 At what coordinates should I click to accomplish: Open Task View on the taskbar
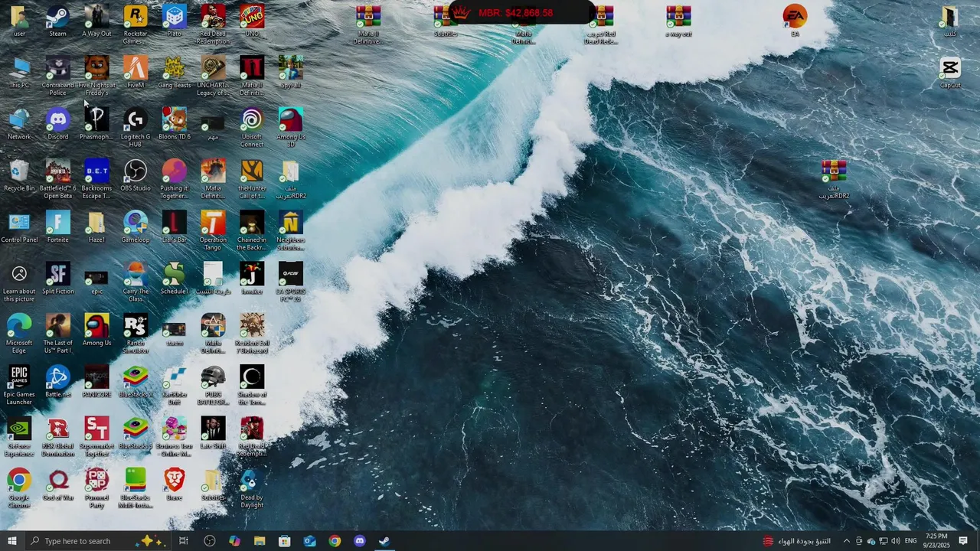pyautogui.click(x=184, y=541)
